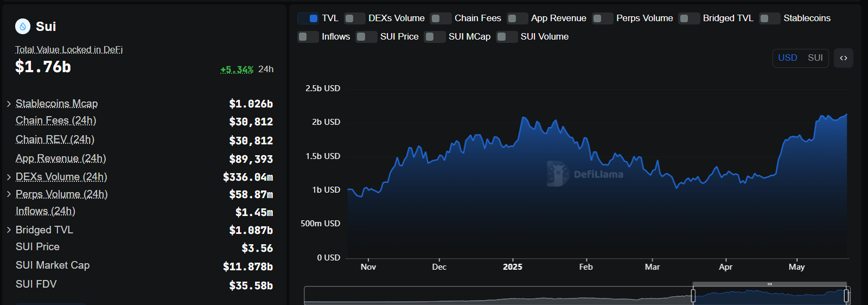This screenshot has width=868, height=305.
Task: Expand the Bridged TVL row
Action: point(9,230)
